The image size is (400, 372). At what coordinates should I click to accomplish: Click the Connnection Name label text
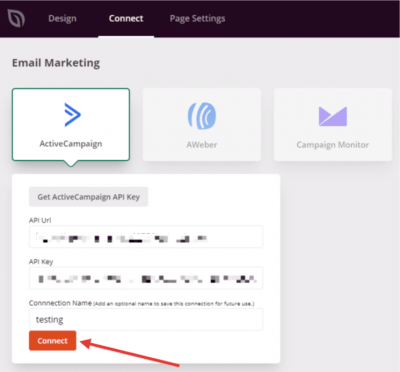coord(60,303)
